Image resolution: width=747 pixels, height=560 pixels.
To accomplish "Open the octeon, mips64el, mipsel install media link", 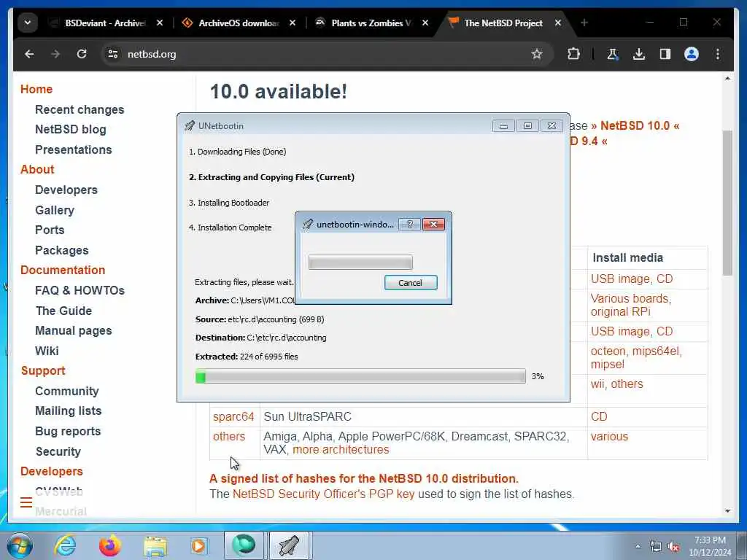I will tap(636, 357).
